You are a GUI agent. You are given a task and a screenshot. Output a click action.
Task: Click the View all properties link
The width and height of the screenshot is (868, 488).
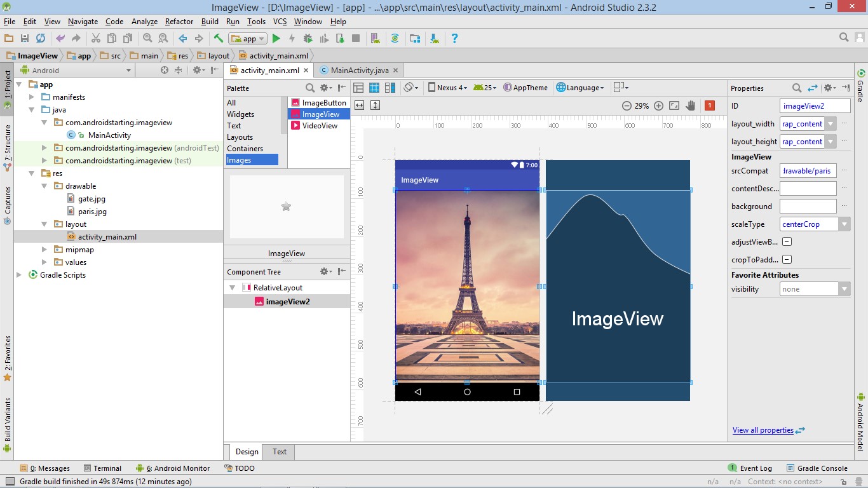pos(764,430)
